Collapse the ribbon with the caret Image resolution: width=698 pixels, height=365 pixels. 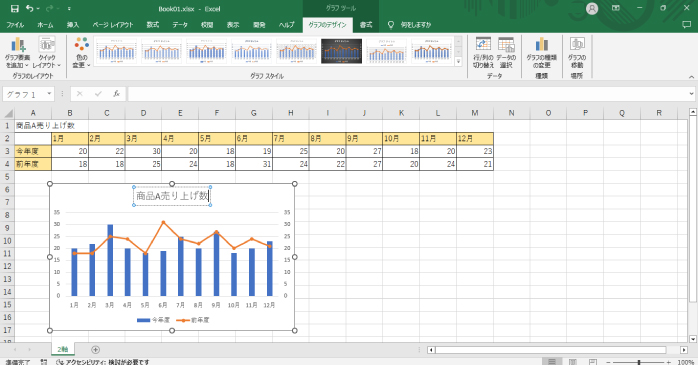[691, 77]
